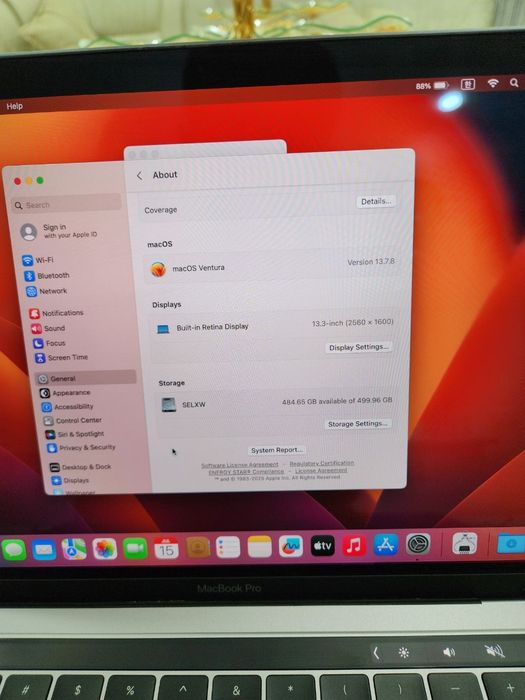This screenshot has width=525, height=700.
Task: Open Display Settings... button
Action: 358,347
